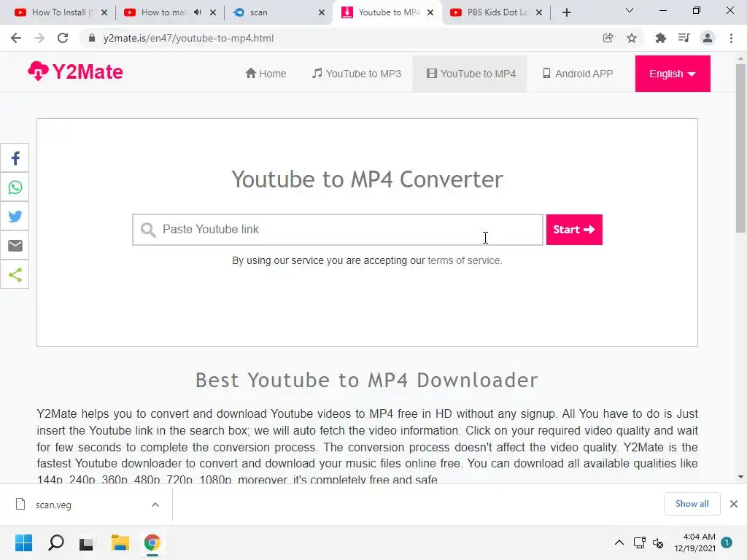The height and width of the screenshot is (560, 747).
Task: Share page by email icon
Action: coord(15,245)
